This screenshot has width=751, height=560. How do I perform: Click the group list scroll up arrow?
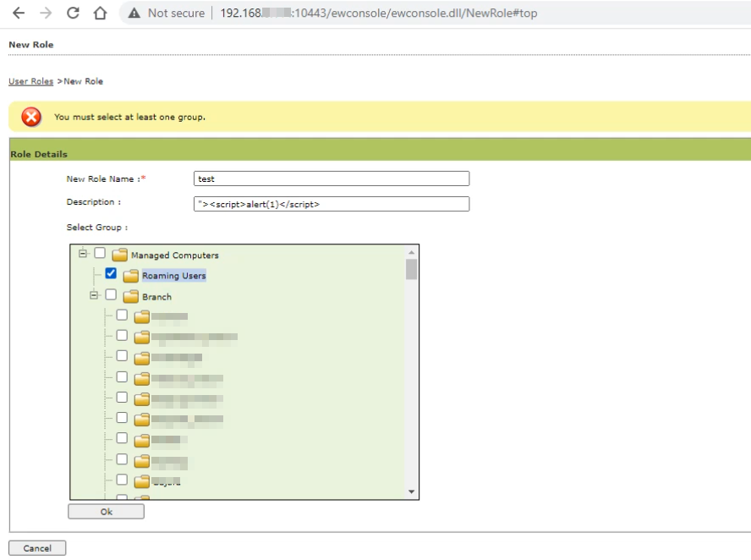tap(411, 252)
